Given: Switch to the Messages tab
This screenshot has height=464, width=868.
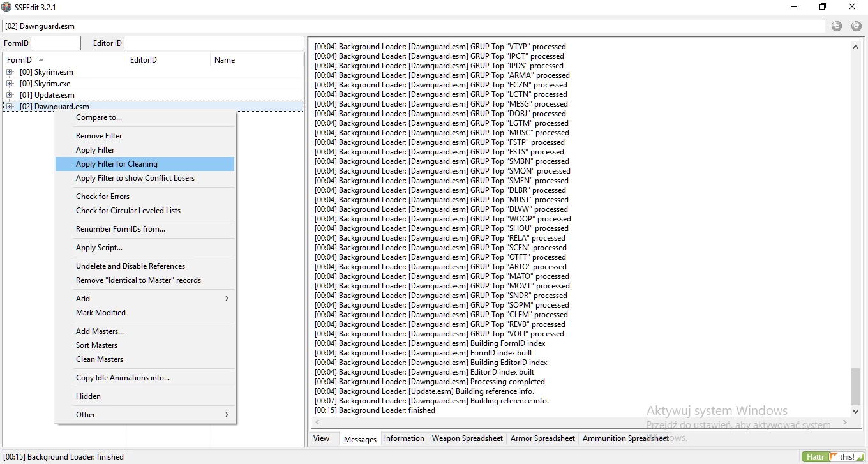Looking at the screenshot, I should [x=360, y=439].
